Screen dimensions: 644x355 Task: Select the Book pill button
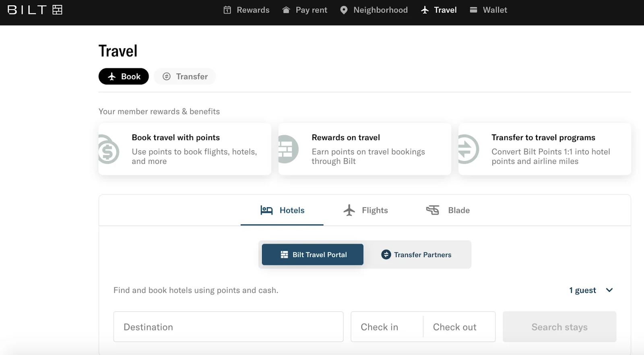click(x=124, y=76)
